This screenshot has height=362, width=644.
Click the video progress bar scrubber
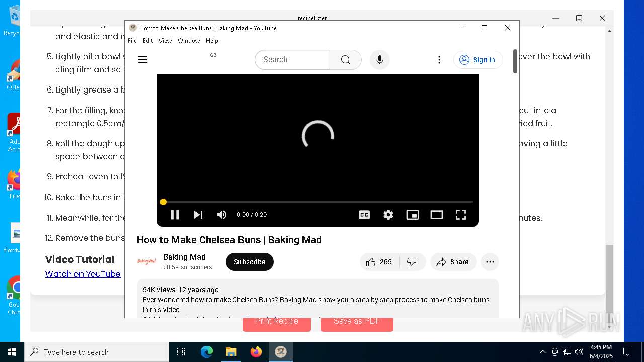point(163,202)
